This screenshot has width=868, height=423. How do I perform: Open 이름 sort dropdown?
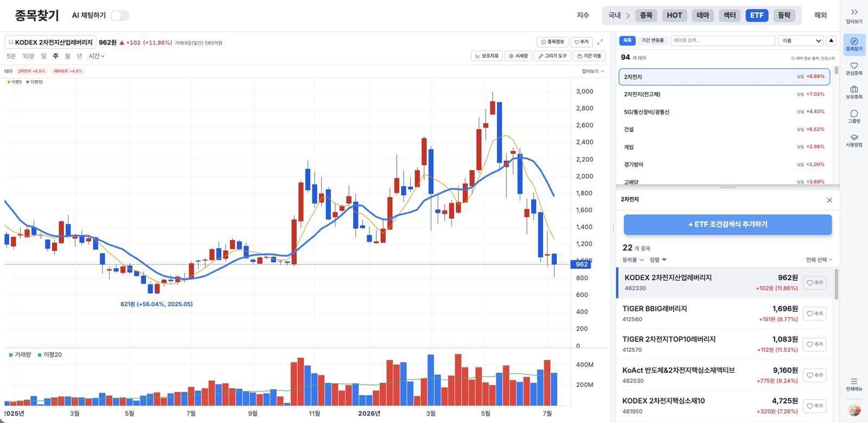pyautogui.click(x=801, y=41)
